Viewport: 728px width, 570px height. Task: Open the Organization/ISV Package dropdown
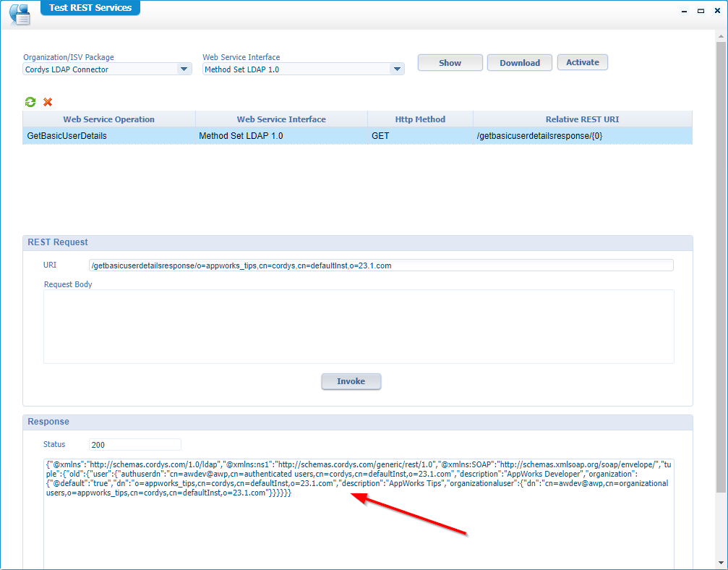click(184, 69)
